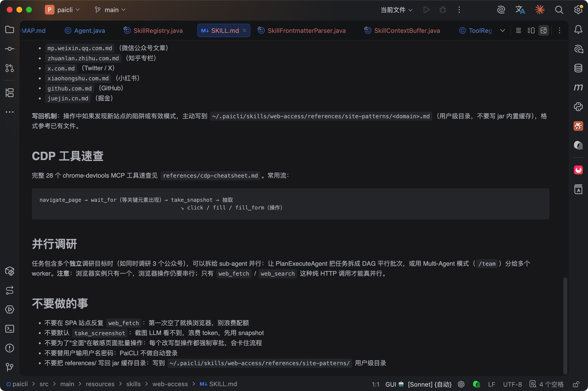Screen dimensions: 588x391
Task: Run the current file
Action: 426,10
